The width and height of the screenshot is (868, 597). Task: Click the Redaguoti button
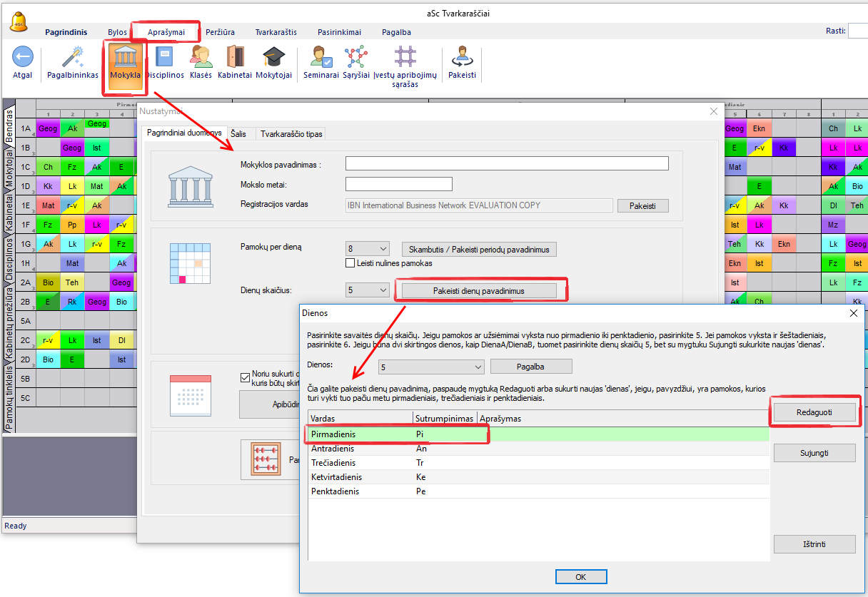[814, 412]
